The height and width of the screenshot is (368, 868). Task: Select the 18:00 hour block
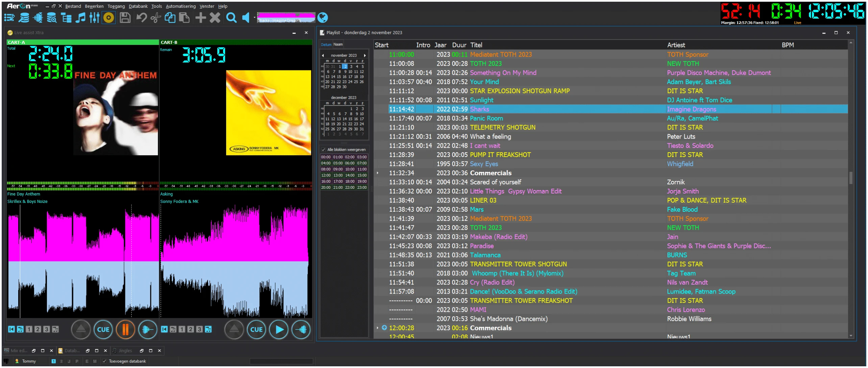pyautogui.click(x=350, y=181)
